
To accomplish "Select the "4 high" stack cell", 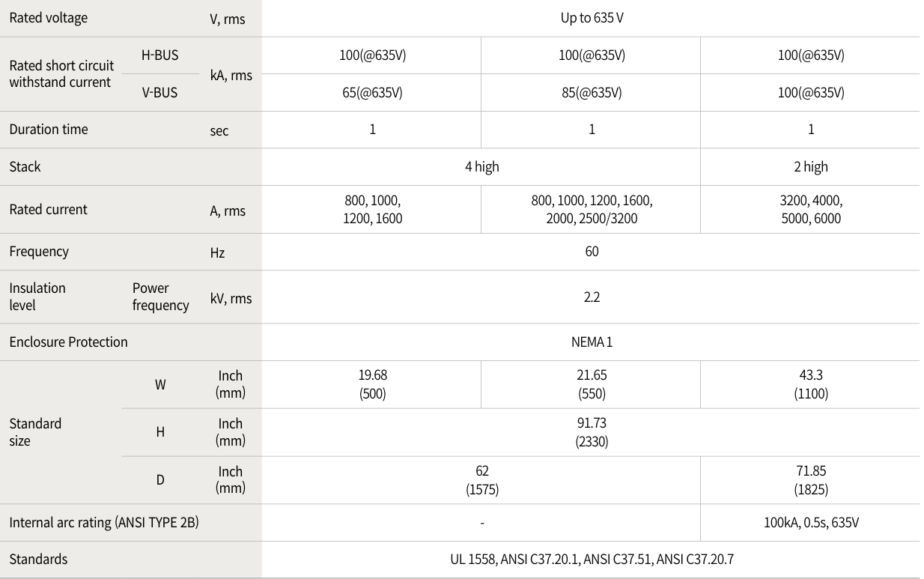I will (481, 167).
